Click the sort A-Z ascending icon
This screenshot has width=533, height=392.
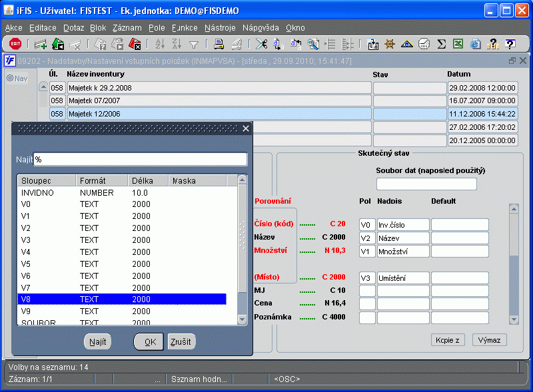pyautogui.click(x=159, y=44)
